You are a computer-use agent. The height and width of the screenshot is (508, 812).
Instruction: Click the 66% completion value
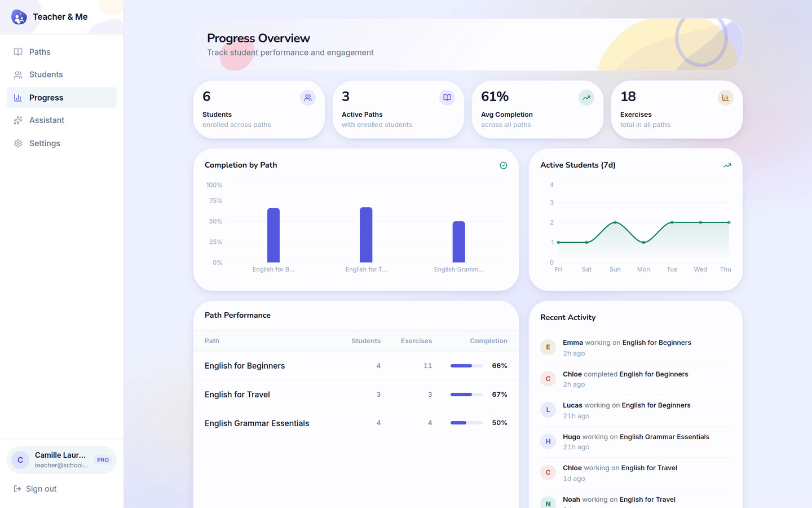pos(500,366)
